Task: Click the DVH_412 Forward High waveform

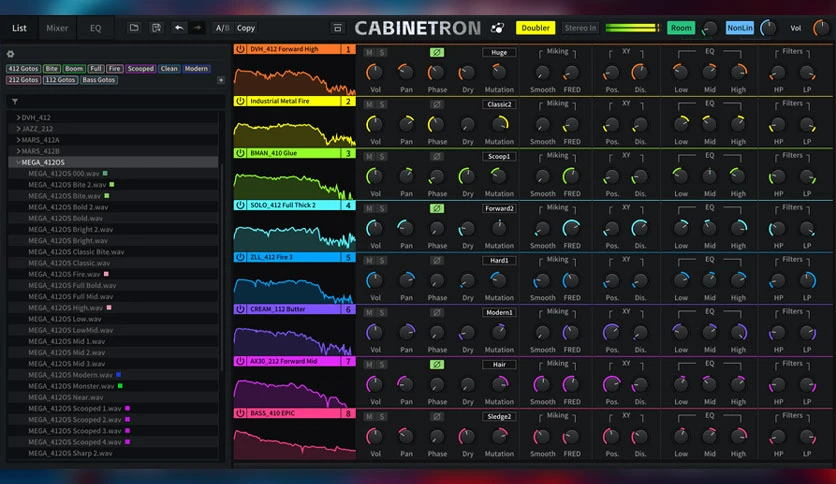Action: point(294,75)
